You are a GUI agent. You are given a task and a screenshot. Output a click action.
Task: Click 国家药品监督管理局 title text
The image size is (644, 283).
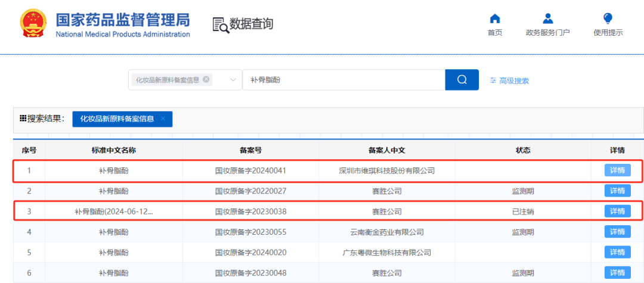122,19
